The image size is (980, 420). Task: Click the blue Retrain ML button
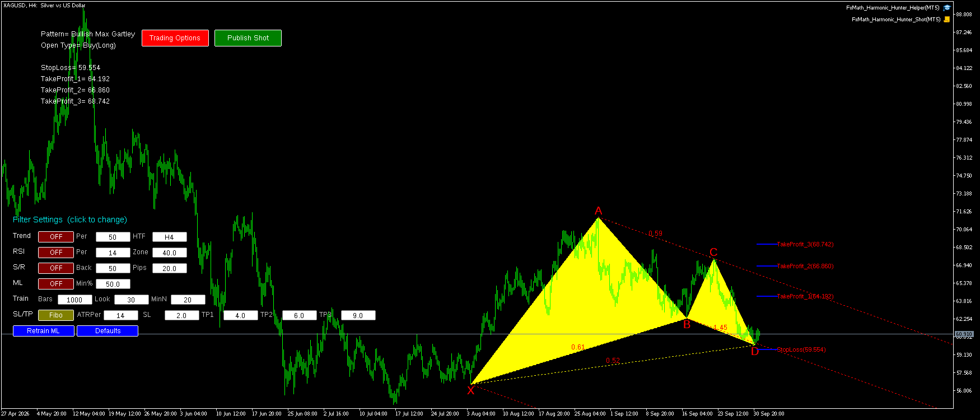click(x=44, y=331)
